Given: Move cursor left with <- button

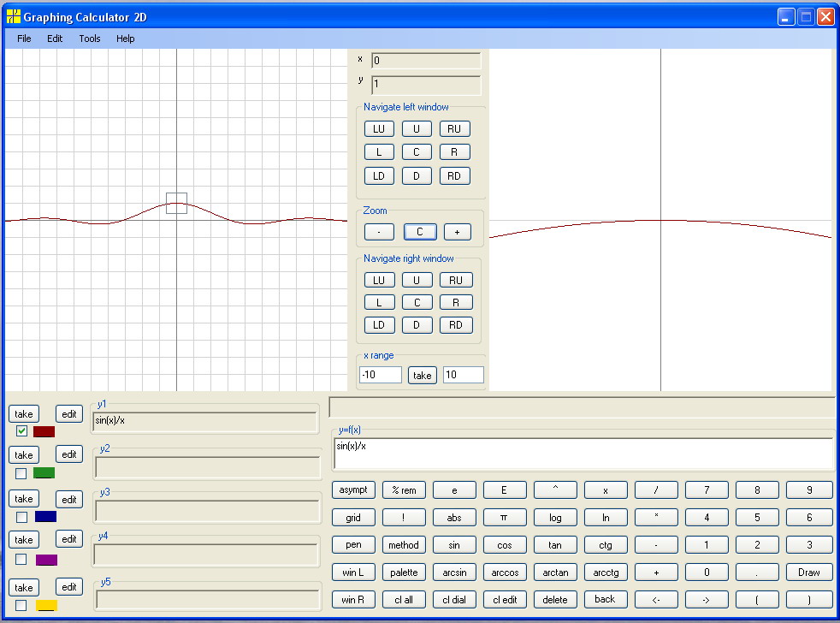Looking at the screenshot, I should pos(656,600).
